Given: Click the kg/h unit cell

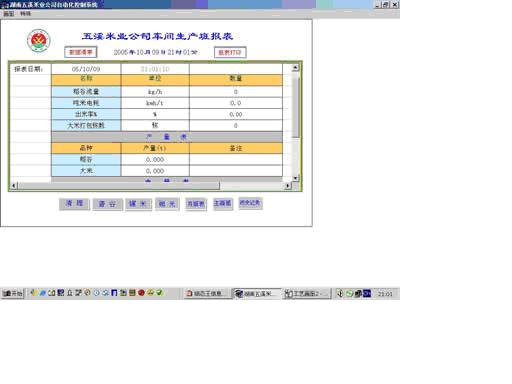Looking at the screenshot, I should point(155,92).
